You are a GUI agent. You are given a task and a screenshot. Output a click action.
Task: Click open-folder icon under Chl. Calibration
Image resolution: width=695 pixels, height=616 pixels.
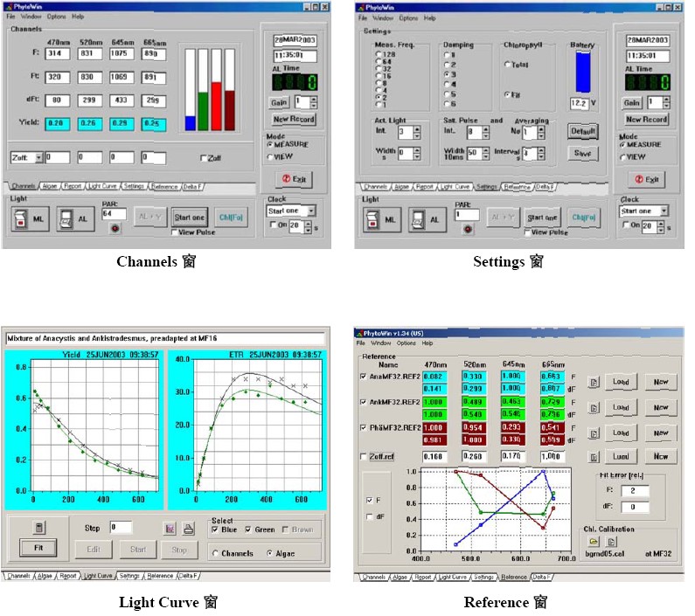pyautogui.click(x=594, y=542)
